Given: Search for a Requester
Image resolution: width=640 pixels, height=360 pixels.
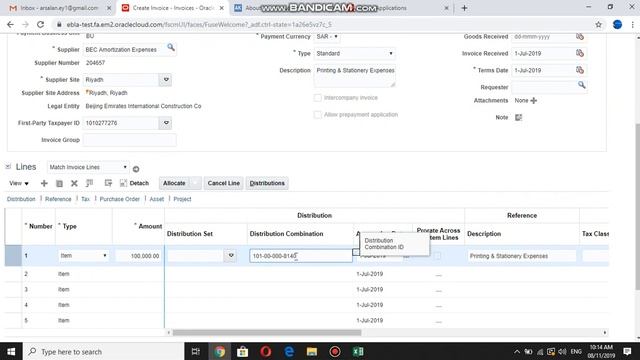Looking at the screenshot, I should coord(582,85).
